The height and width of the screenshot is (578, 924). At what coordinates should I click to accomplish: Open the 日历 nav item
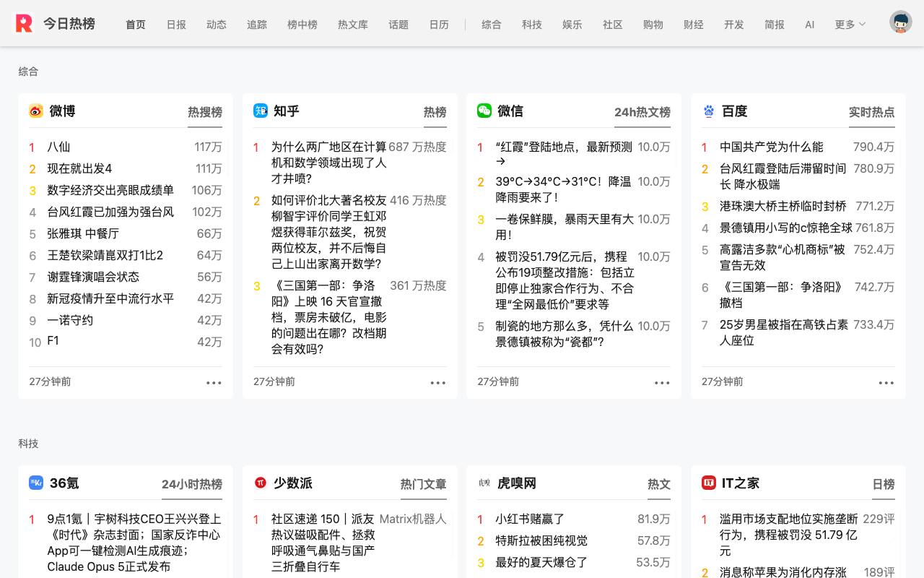point(439,24)
